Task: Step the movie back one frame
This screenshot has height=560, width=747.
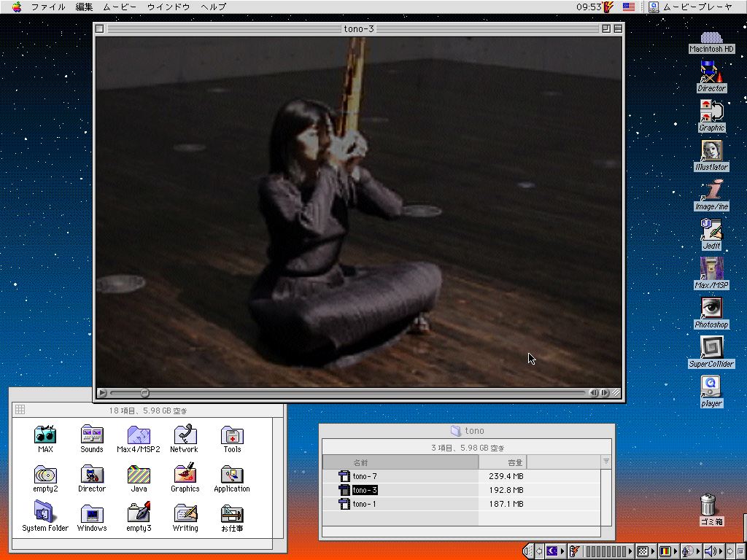Action: click(x=594, y=393)
